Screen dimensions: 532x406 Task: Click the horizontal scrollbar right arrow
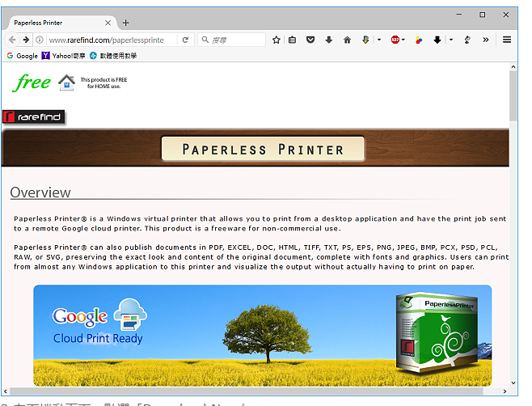505,391
